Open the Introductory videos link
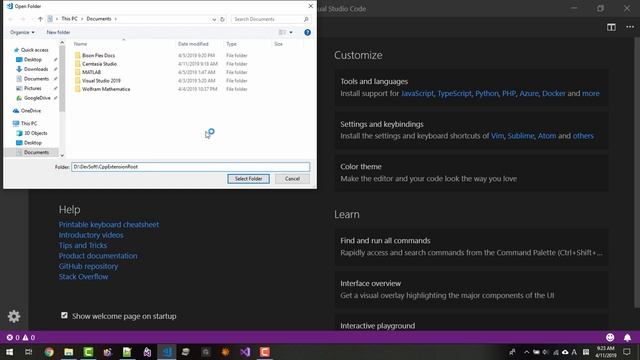 pos(91,235)
